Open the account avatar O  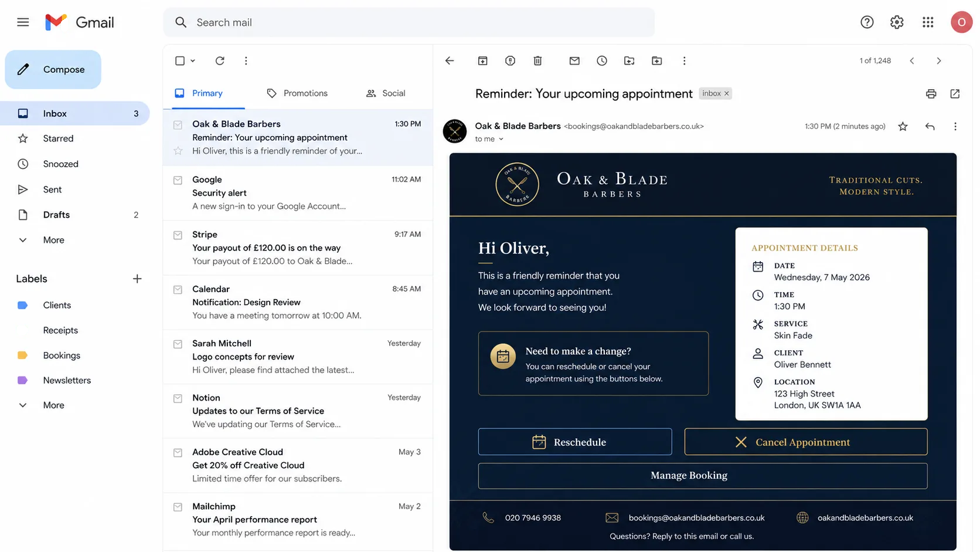pos(961,22)
